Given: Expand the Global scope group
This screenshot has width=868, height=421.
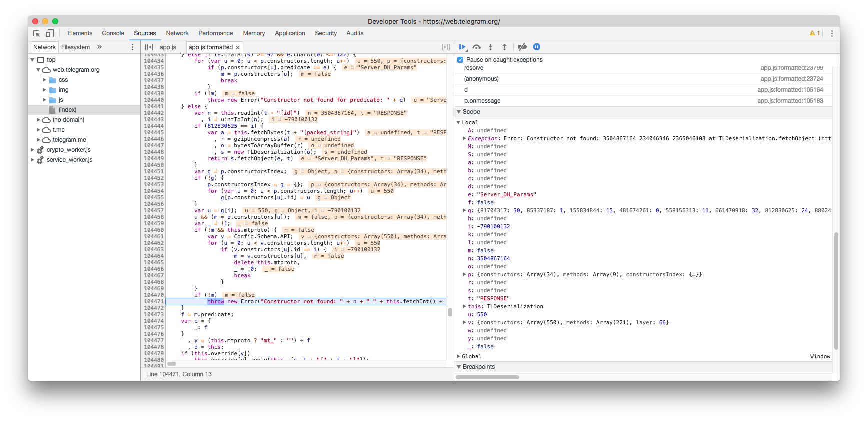Looking at the screenshot, I should tap(458, 356).
